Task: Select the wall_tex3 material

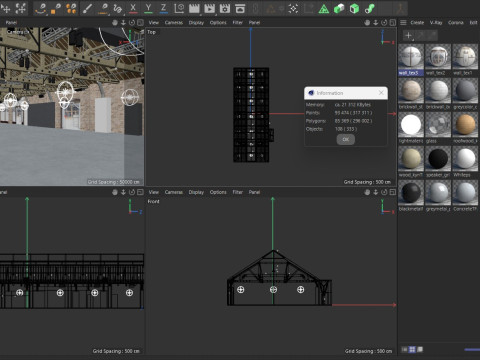Action: [411, 59]
